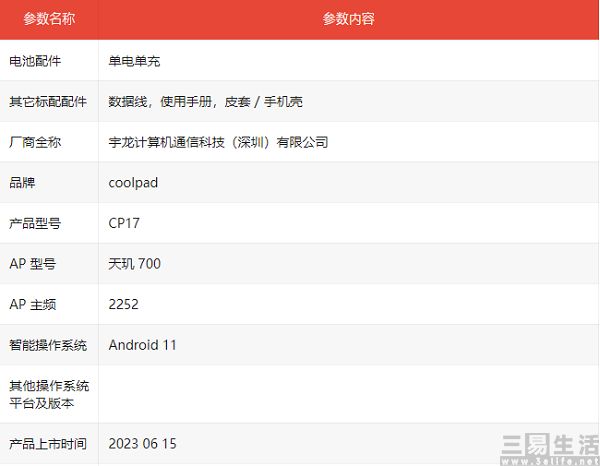The height and width of the screenshot is (466, 600).
Task: Click the CP17 model value
Action: tap(125, 223)
